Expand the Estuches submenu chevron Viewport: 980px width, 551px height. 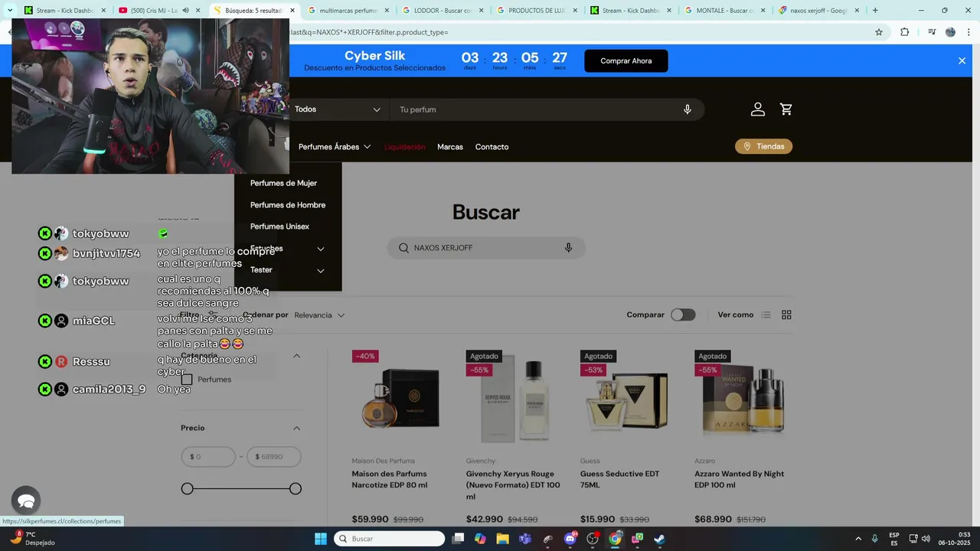(x=320, y=249)
